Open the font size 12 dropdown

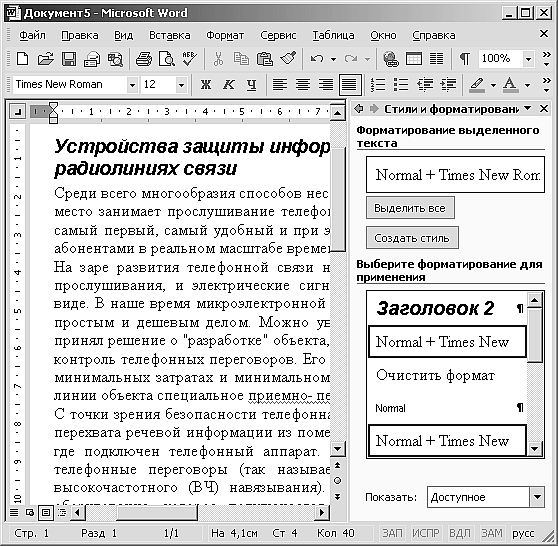181,85
